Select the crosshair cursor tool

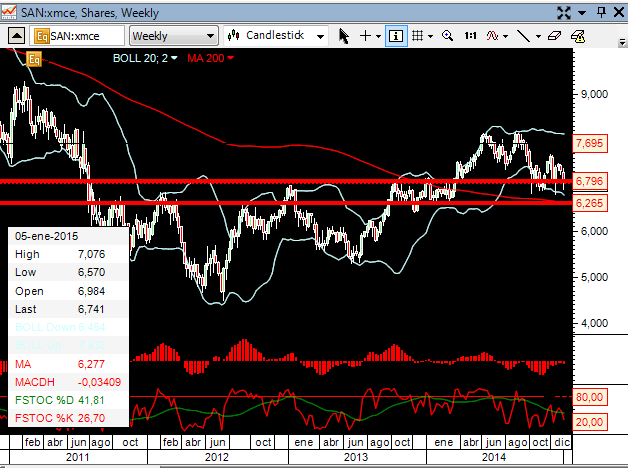click(365, 36)
